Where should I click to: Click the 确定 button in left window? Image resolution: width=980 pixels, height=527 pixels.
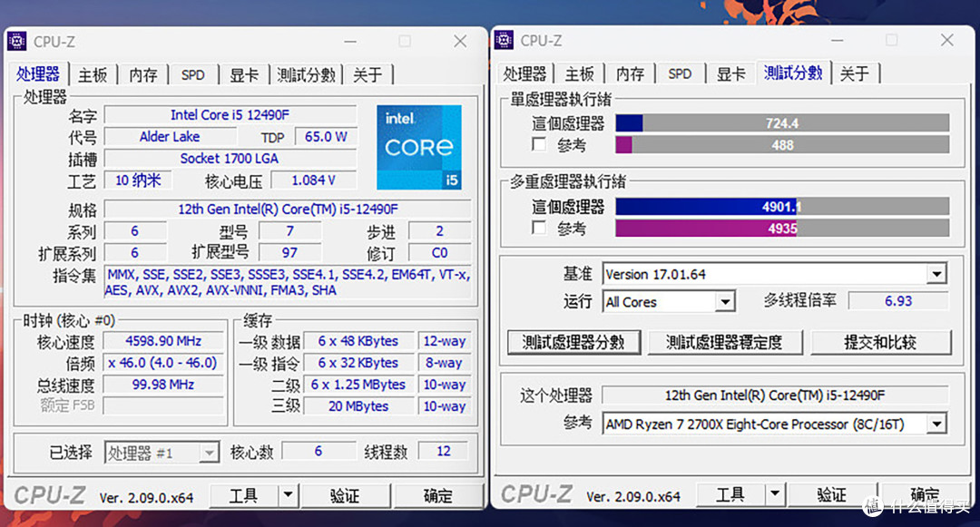point(438,496)
